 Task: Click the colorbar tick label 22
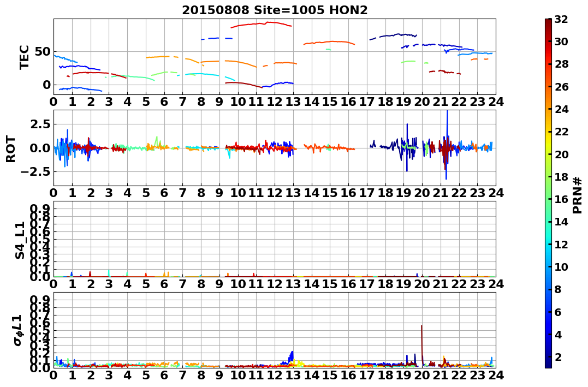pos(561,132)
